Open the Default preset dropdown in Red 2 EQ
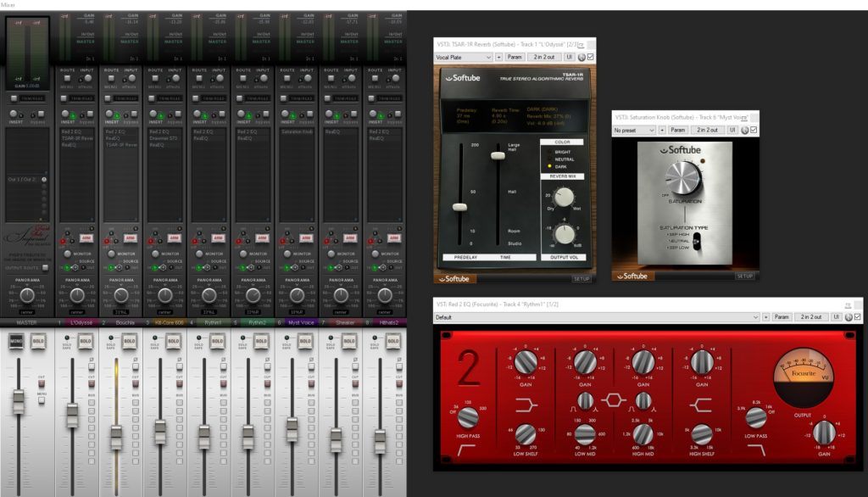This screenshot has width=868, height=497. pyautogui.click(x=597, y=317)
